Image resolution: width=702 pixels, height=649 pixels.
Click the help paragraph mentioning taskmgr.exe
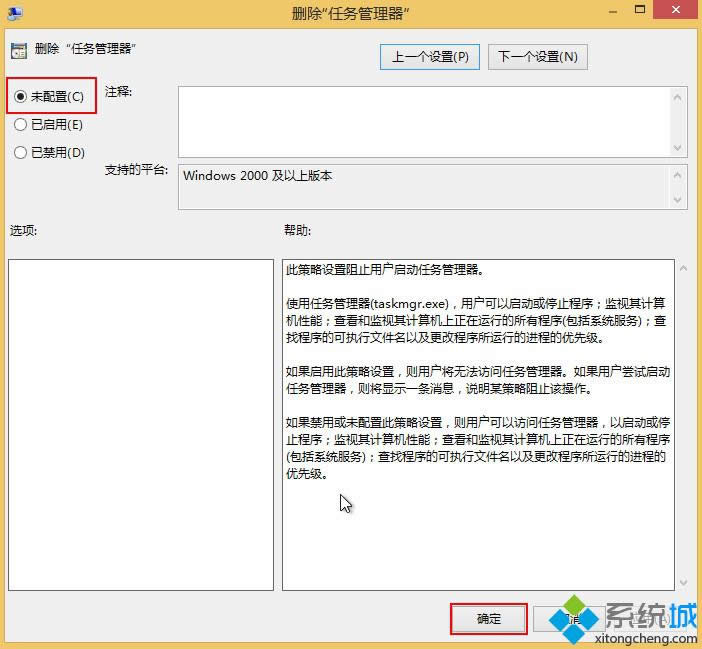tap(476, 320)
